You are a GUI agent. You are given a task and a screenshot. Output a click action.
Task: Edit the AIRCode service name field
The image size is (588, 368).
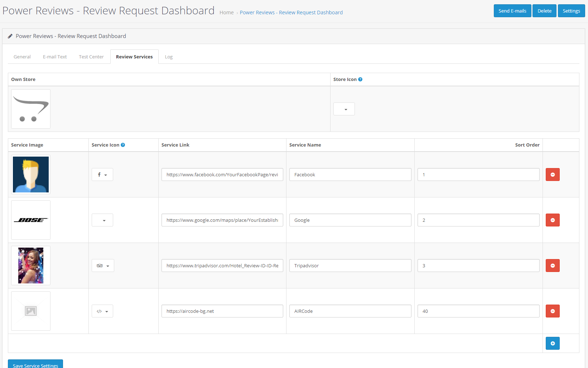(350, 311)
